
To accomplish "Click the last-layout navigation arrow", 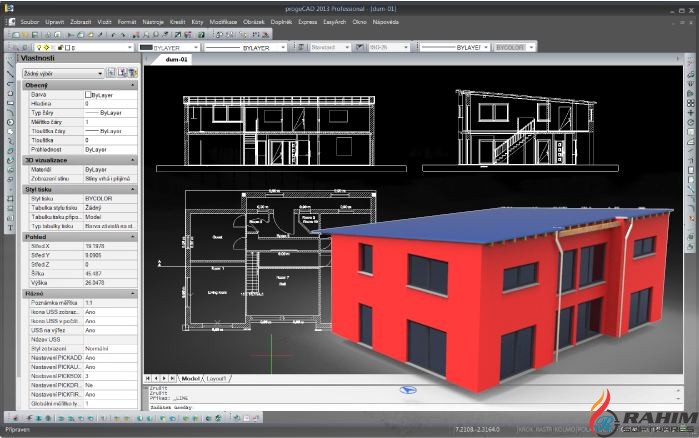I will pos(173,378).
